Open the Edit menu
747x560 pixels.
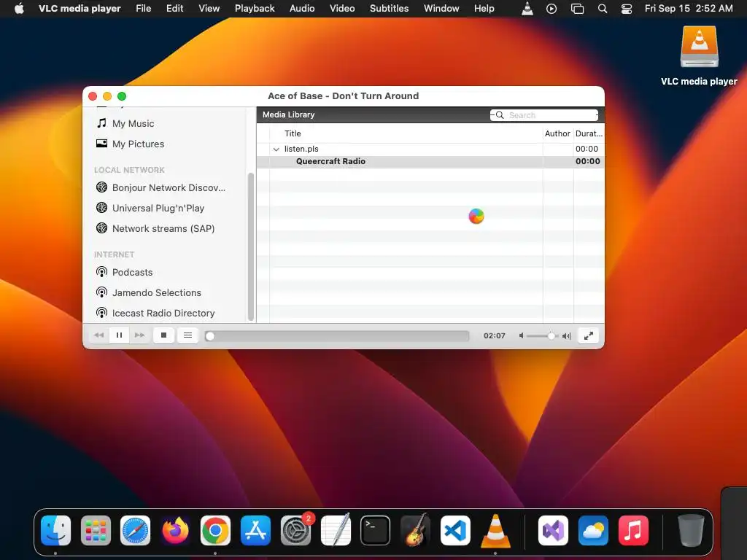pyautogui.click(x=175, y=8)
